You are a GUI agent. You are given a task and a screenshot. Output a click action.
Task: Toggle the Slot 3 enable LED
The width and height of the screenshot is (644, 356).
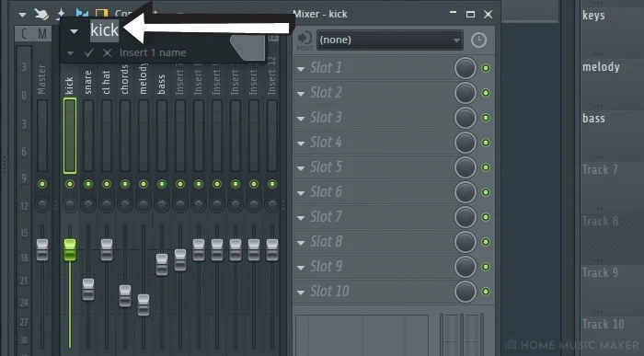click(x=486, y=118)
